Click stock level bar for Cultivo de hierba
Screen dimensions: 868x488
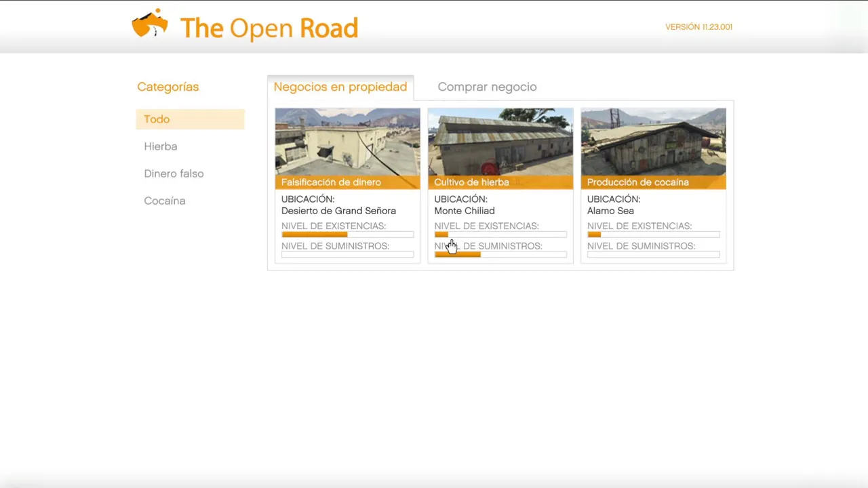click(x=500, y=235)
